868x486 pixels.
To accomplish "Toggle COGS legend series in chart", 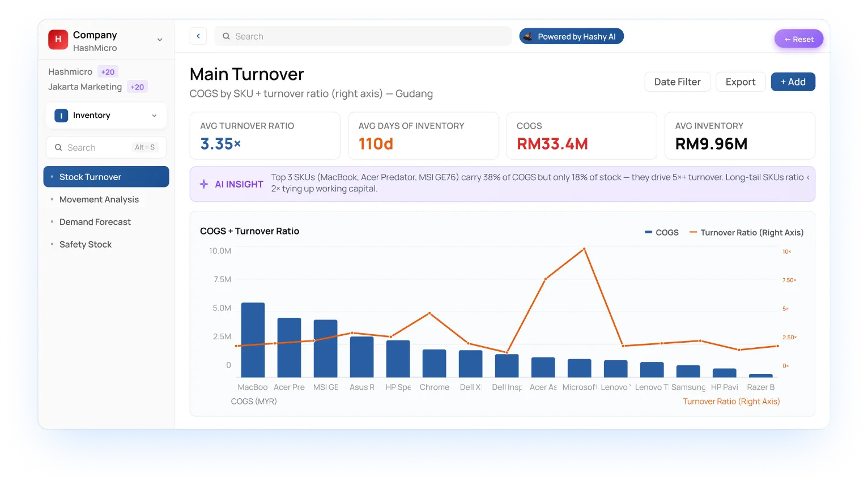I will (x=662, y=233).
